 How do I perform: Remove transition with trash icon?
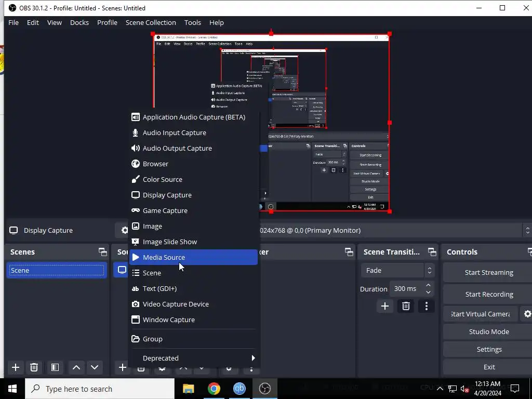pyautogui.click(x=406, y=307)
